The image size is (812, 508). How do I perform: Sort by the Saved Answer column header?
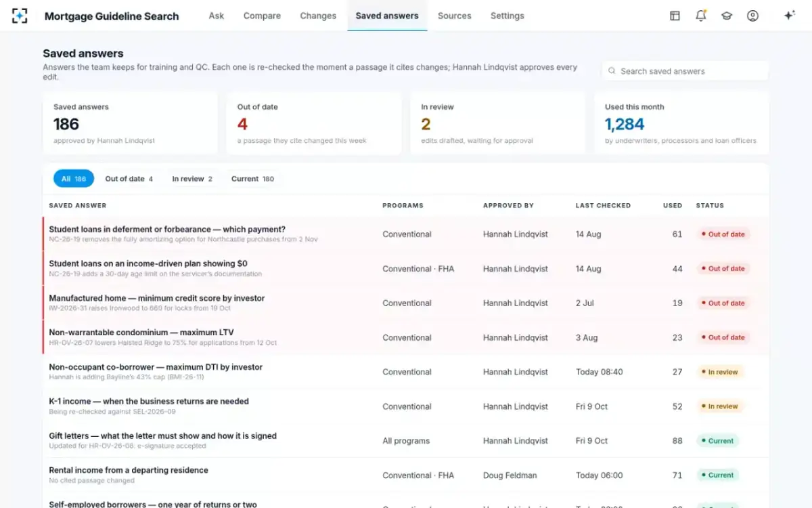tap(77, 205)
